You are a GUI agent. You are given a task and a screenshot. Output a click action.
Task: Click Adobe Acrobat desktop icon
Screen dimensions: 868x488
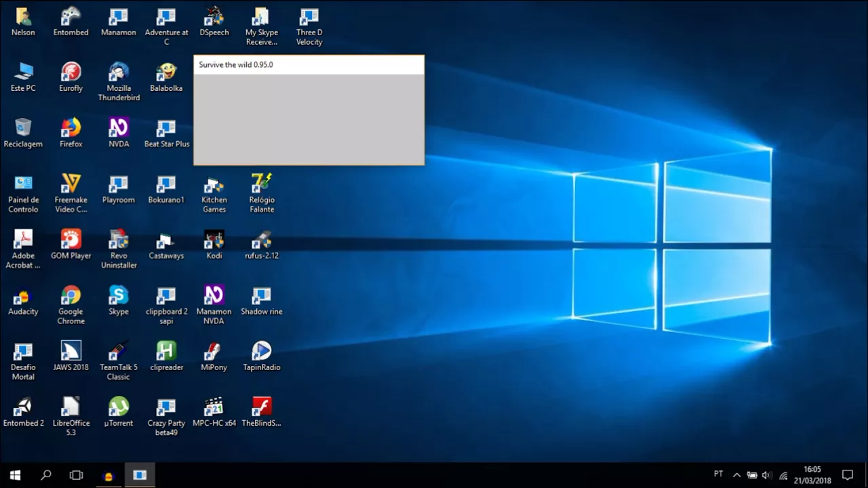click(x=23, y=249)
